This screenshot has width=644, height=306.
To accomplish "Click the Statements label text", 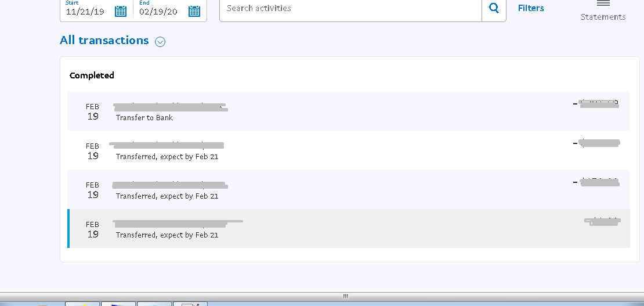I will (x=603, y=17).
